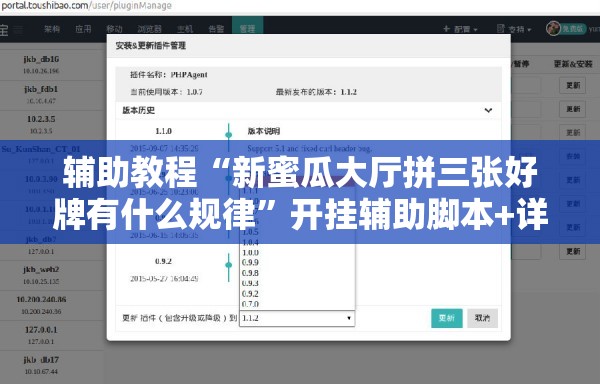Click the hamburger menu icon beside the logo
This screenshot has width=600, height=384.
[x=19, y=29]
